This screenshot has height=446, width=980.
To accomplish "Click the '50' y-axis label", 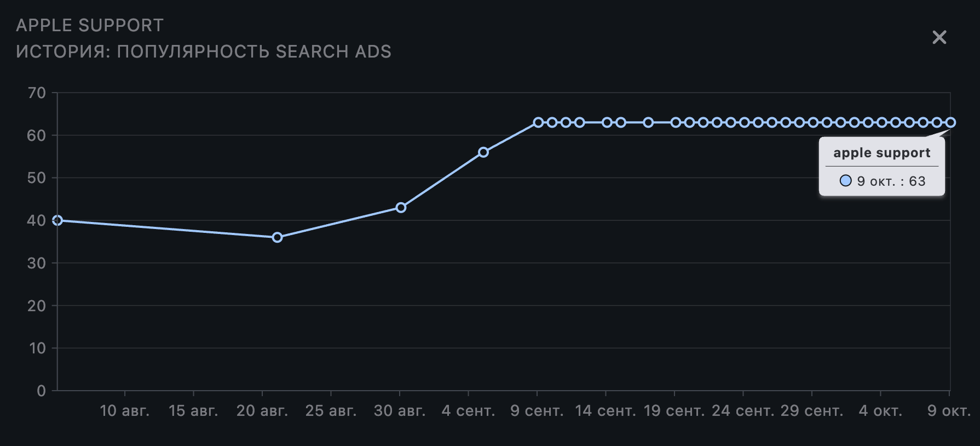I will point(37,178).
